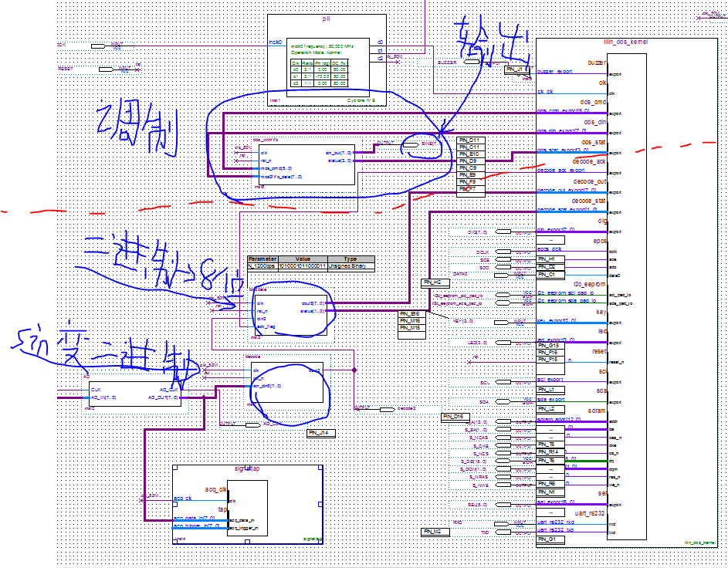Select the pll c2 output port

[381, 59]
